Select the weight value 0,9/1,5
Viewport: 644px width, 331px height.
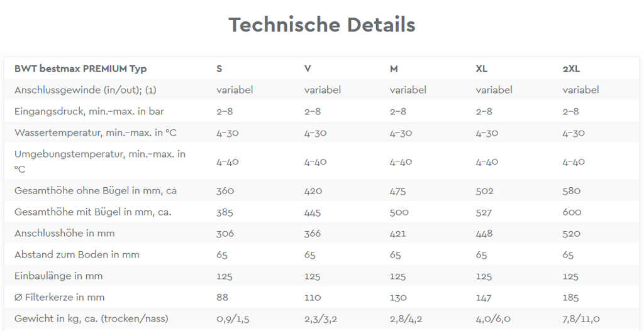click(x=233, y=319)
